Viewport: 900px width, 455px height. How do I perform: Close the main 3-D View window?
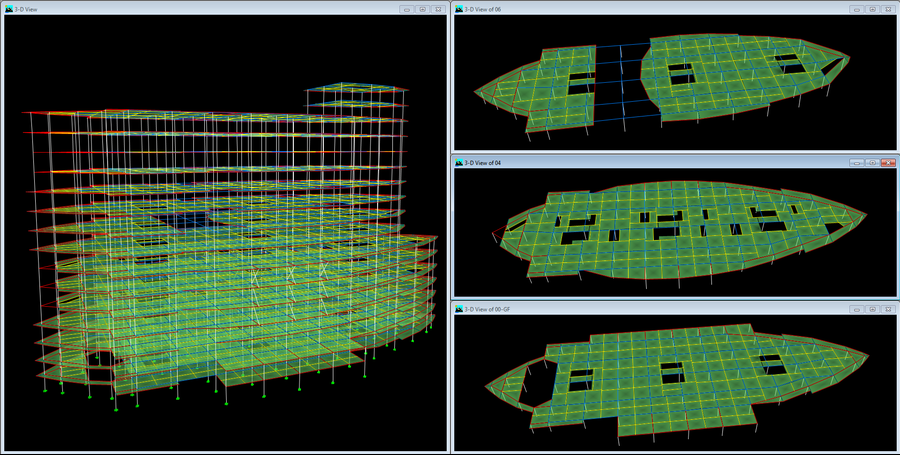pos(438,9)
